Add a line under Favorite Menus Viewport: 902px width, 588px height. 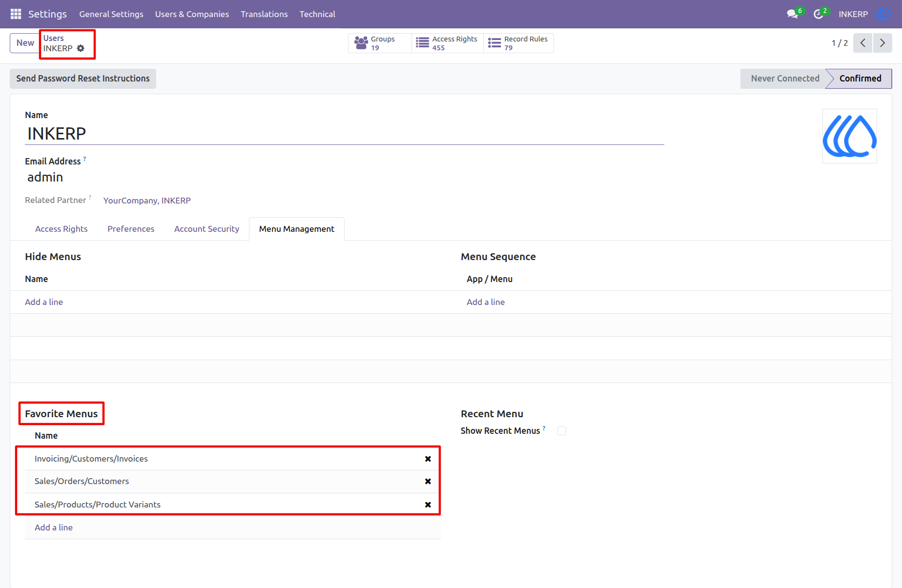click(54, 527)
